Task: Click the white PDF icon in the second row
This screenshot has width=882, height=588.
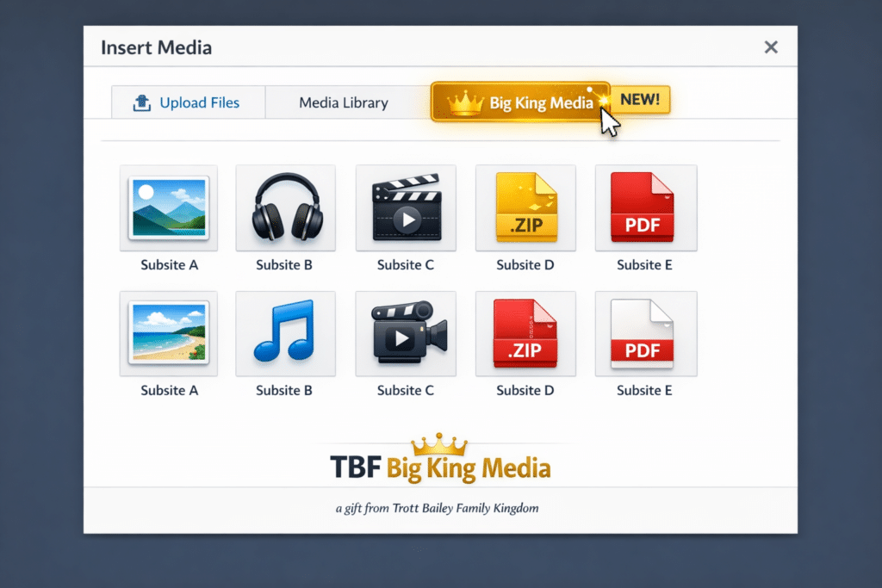Action: 645,334
